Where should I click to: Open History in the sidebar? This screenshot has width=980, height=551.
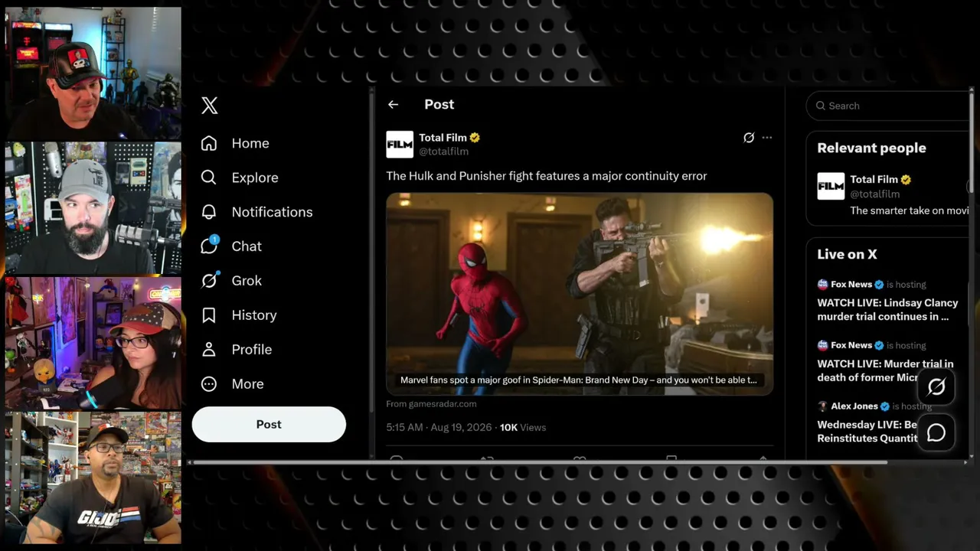[239, 315]
